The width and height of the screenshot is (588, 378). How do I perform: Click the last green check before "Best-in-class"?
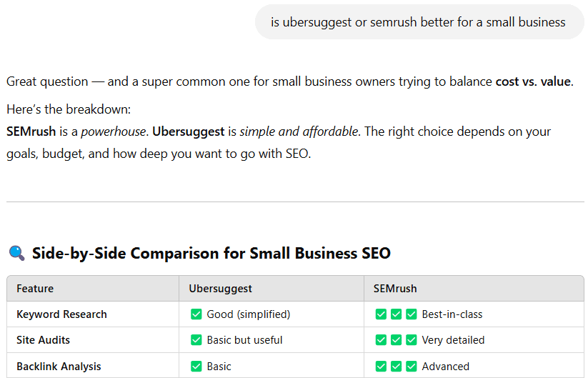tap(412, 314)
